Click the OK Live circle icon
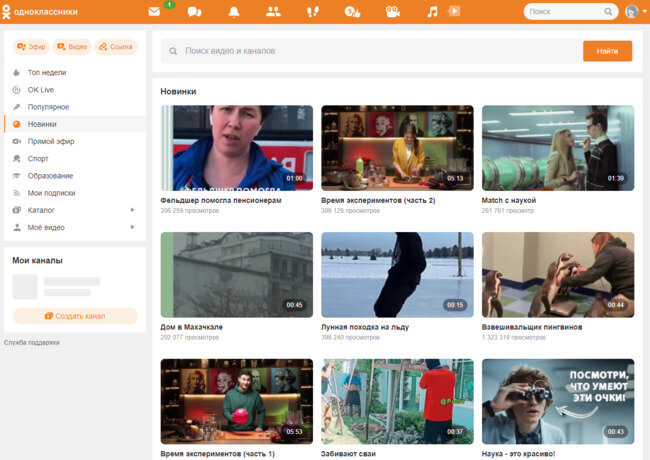650x460 pixels. point(17,90)
